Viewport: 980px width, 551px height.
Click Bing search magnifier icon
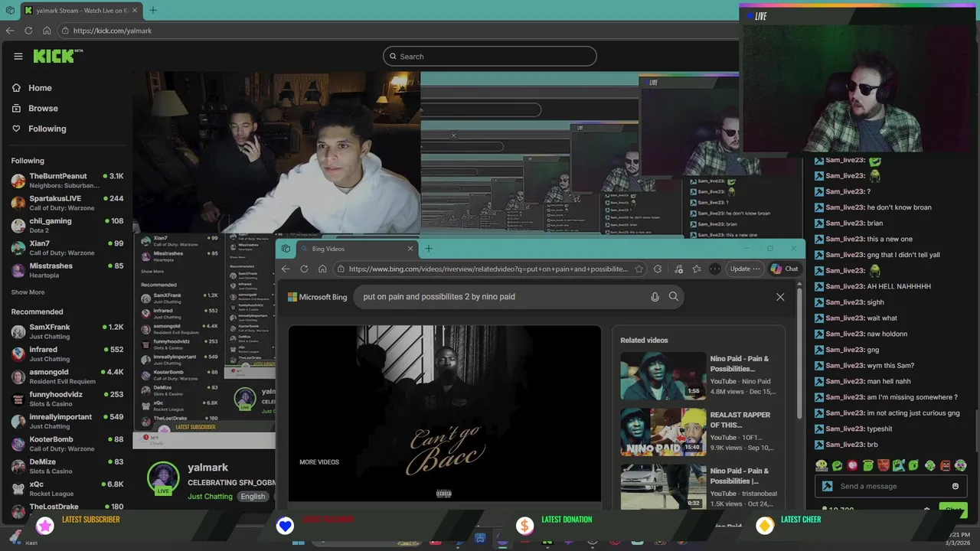tap(674, 296)
